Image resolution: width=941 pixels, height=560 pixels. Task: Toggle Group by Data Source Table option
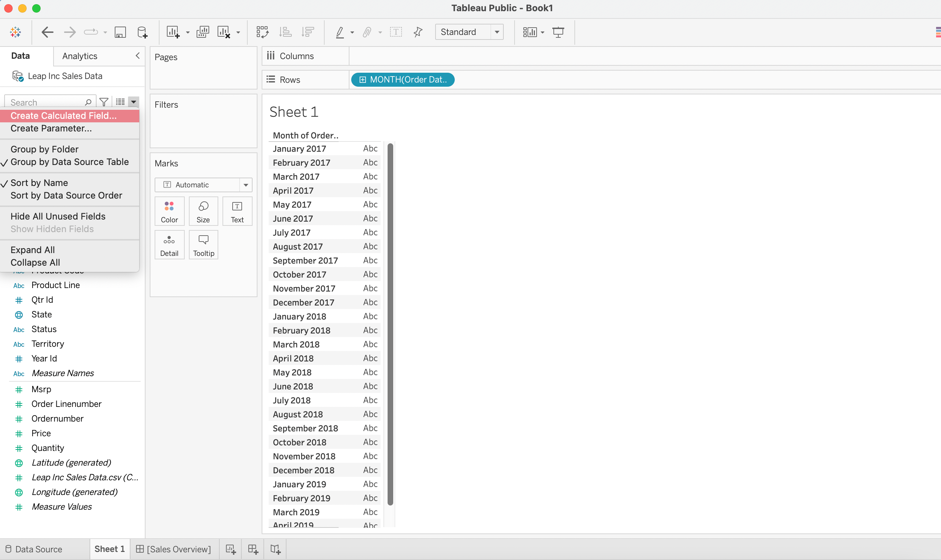point(70,162)
